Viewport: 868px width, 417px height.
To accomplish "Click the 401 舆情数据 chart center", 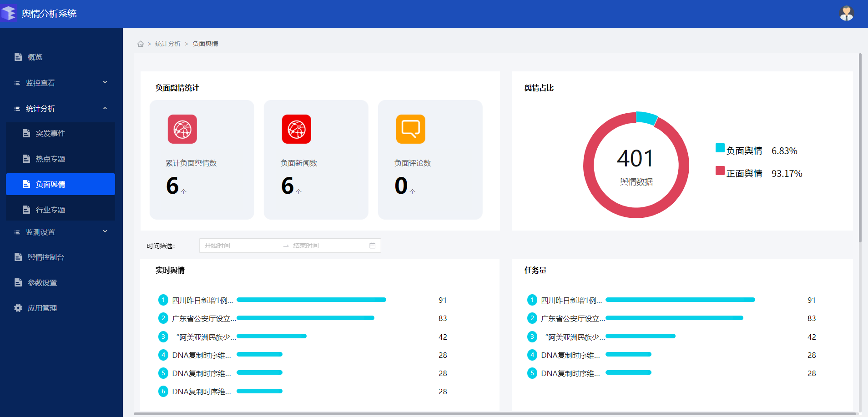I will tap(636, 166).
